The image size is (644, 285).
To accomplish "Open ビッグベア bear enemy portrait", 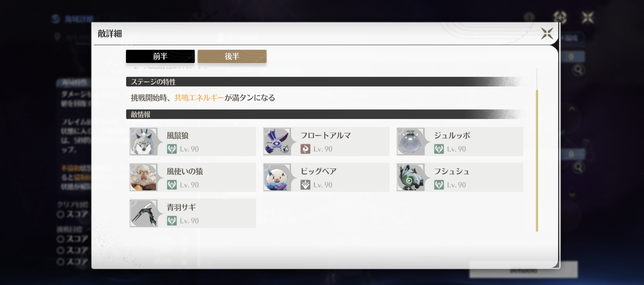I will click(277, 177).
